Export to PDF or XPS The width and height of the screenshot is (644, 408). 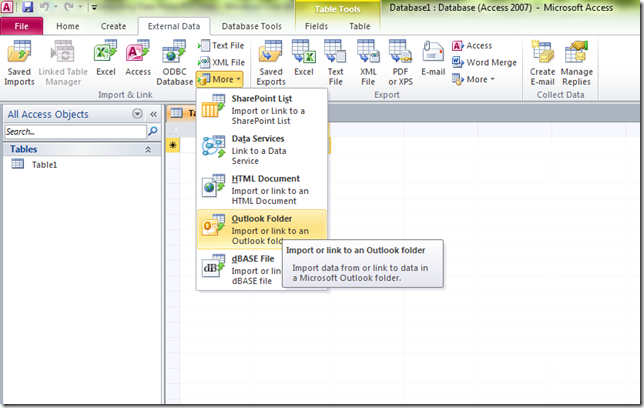[x=400, y=63]
